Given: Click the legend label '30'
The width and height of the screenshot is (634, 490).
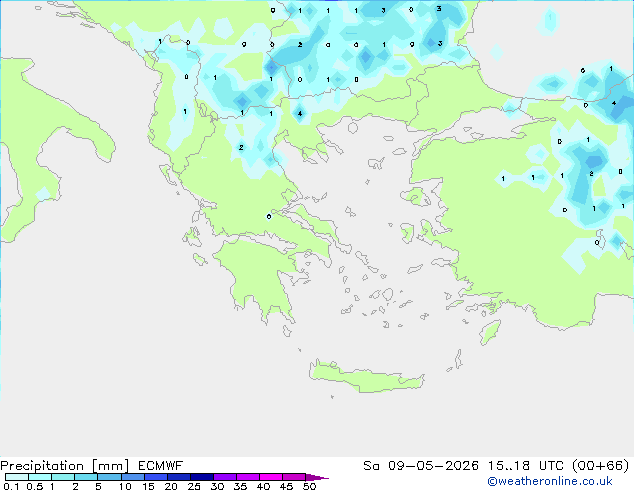Looking at the screenshot, I should [217, 486].
